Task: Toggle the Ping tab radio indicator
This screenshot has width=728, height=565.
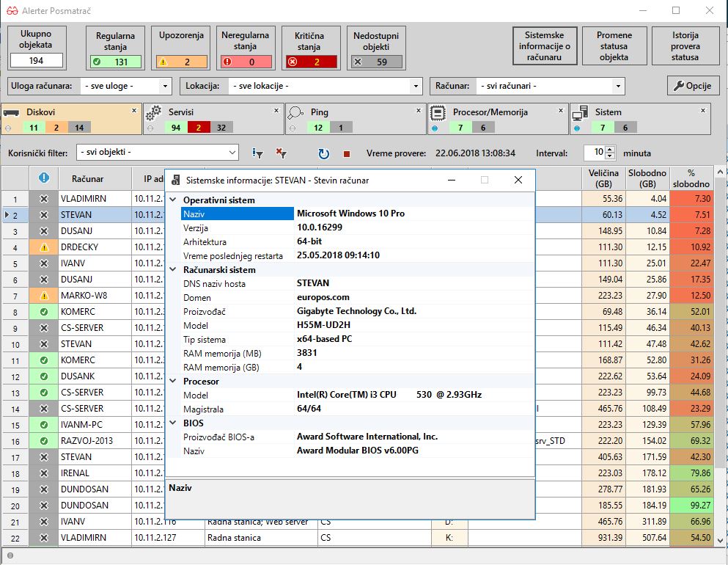Action: 292,128
